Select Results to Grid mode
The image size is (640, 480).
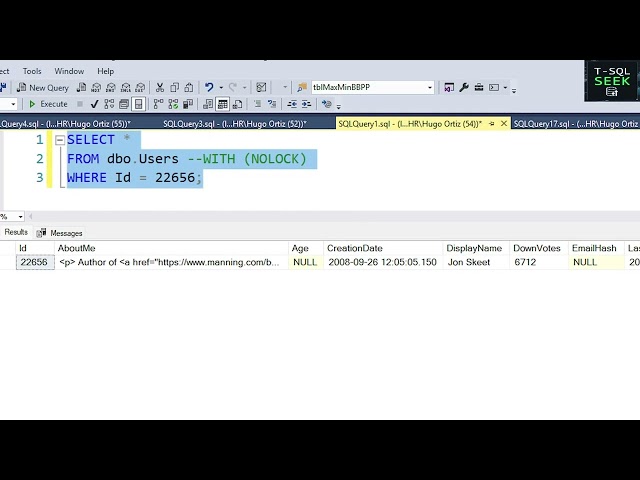[222, 104]
